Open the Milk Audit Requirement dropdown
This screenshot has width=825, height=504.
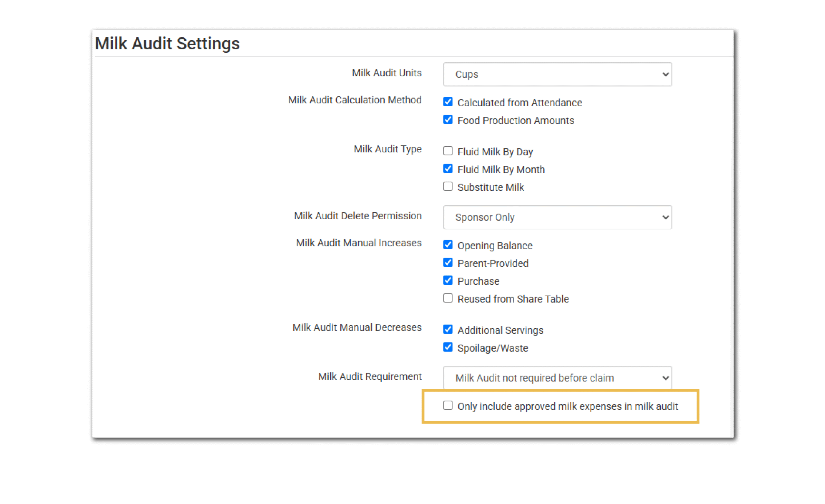(557, 378)
